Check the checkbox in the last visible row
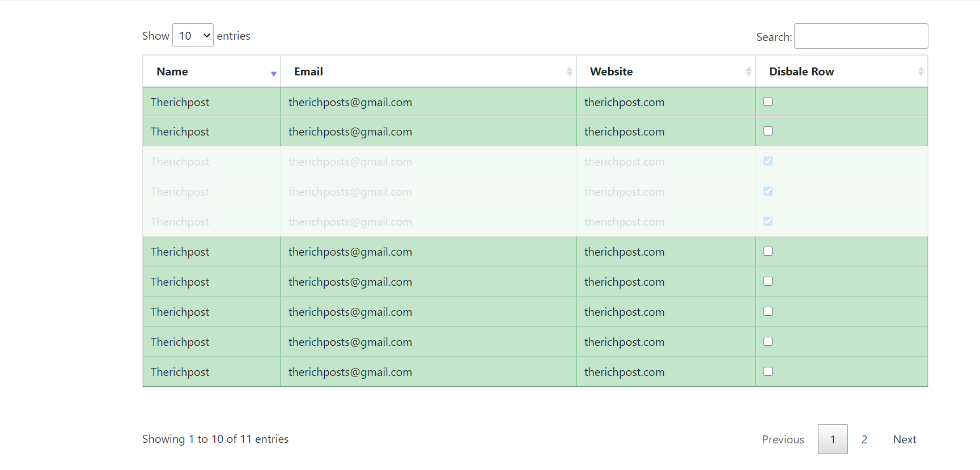 point(768,371)
